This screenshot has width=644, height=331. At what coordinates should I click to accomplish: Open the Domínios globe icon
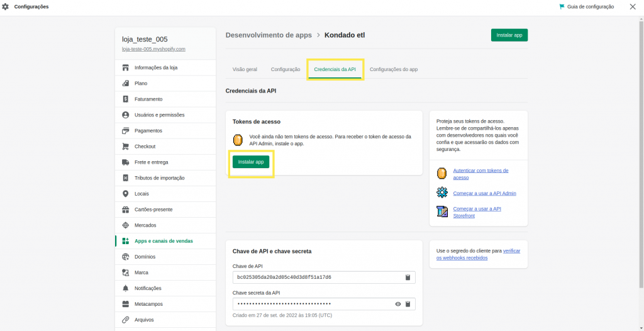coord(126,257)
